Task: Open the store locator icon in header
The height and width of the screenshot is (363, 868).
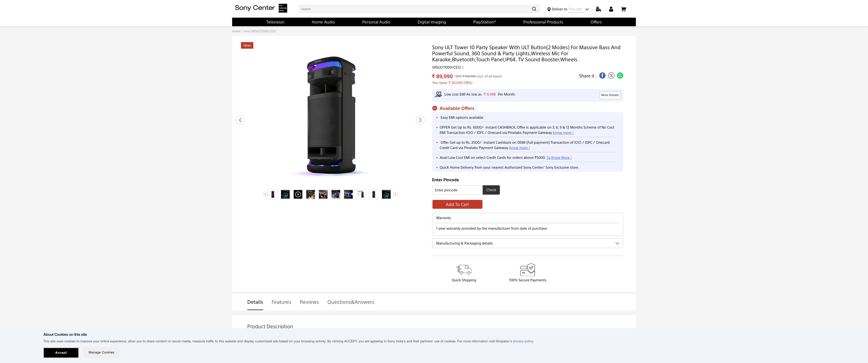Action: (x=598, y=9)
